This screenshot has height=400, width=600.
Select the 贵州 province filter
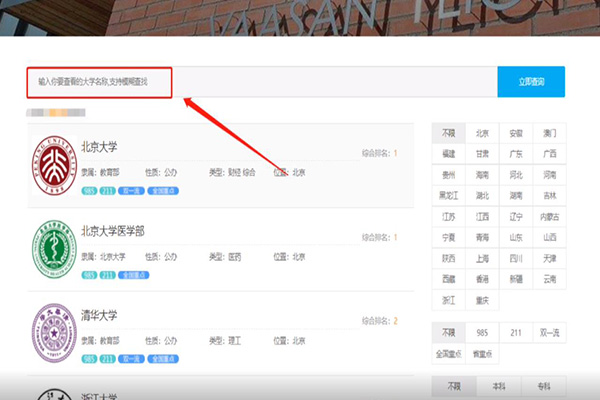click(448, 175)
